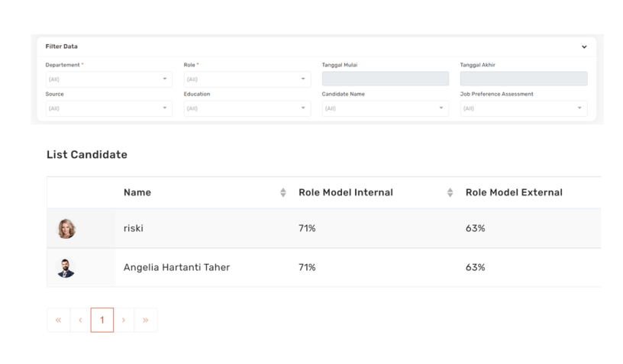Sort by Role Model Internal sort icon

(450, 193)
